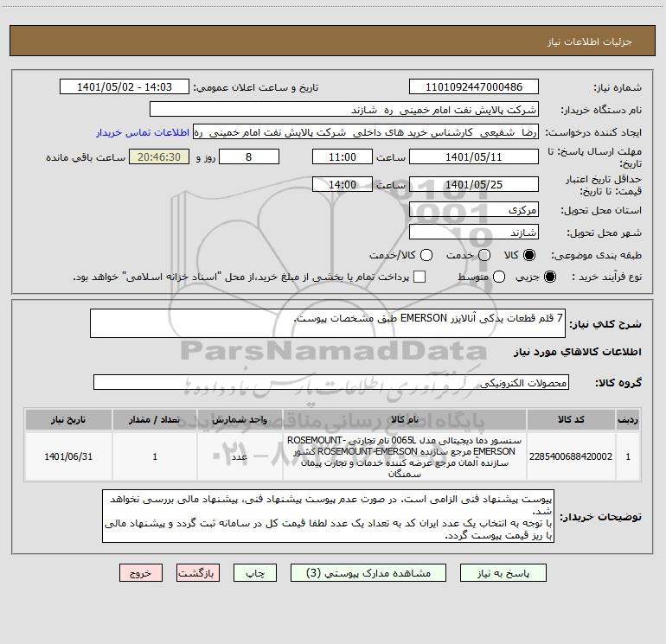The width and height of the screenshot is (666, 644).
Task: Click مشاهده مدارک پیوستی (3) button
Action: [x=368, y=572]
